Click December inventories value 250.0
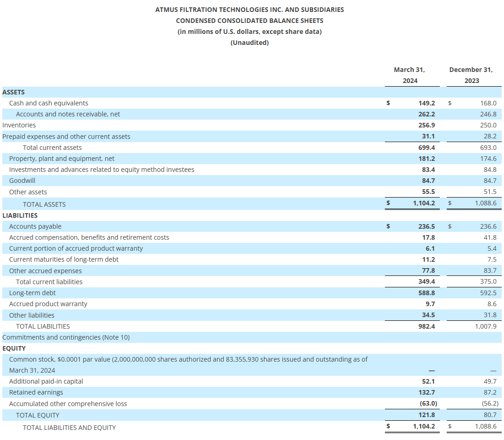 [488, 125]
